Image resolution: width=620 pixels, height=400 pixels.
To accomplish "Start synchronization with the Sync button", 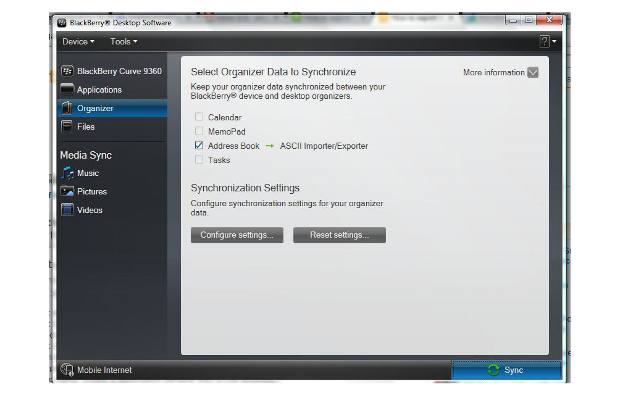I will [x=506, y=370].
